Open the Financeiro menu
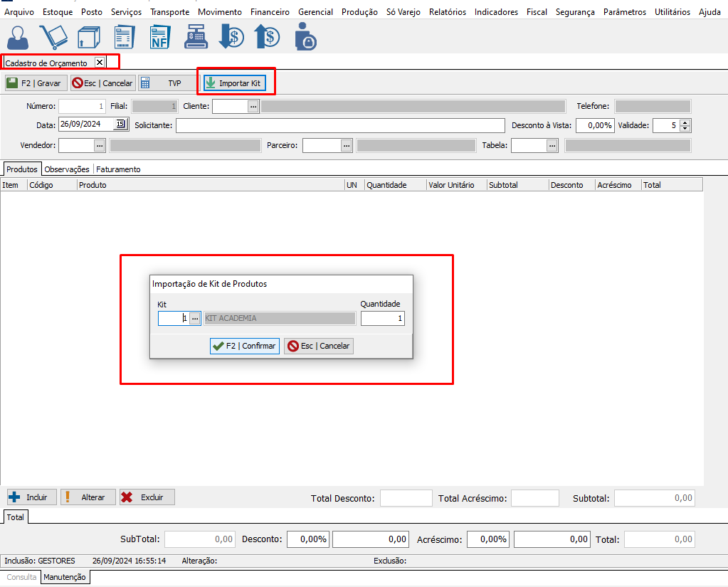 (x=269, y=12)
